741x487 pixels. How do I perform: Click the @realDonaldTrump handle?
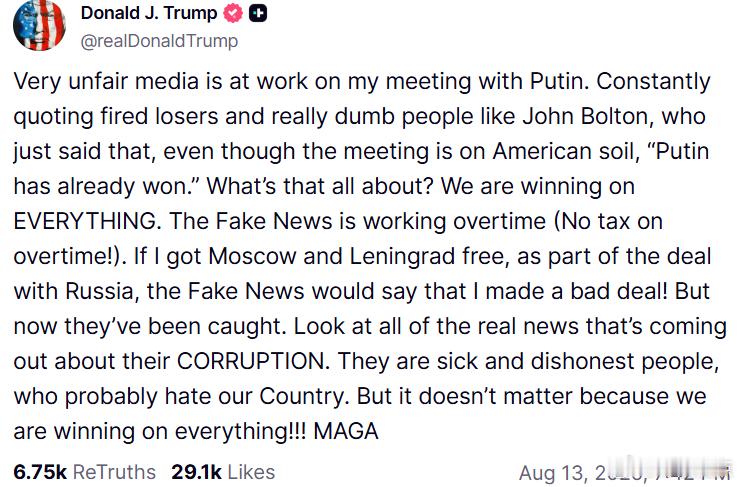(x=159, y=41)
